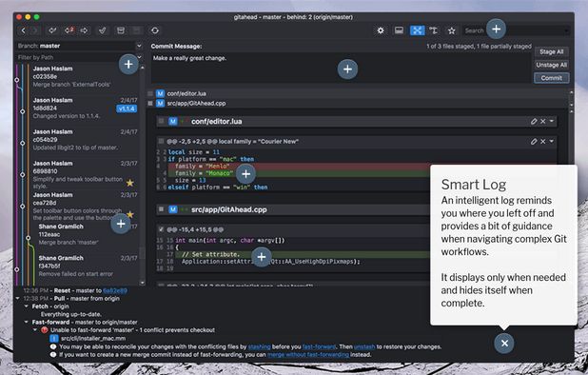Image resolution: width=588 pixels, height=375 pixels.
Task: Open the 6a92e89 commit link
Action: (x=115, y=290)
